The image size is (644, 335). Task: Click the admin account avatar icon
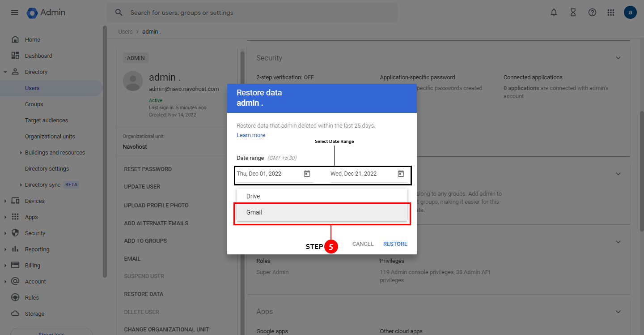(630, 13)
